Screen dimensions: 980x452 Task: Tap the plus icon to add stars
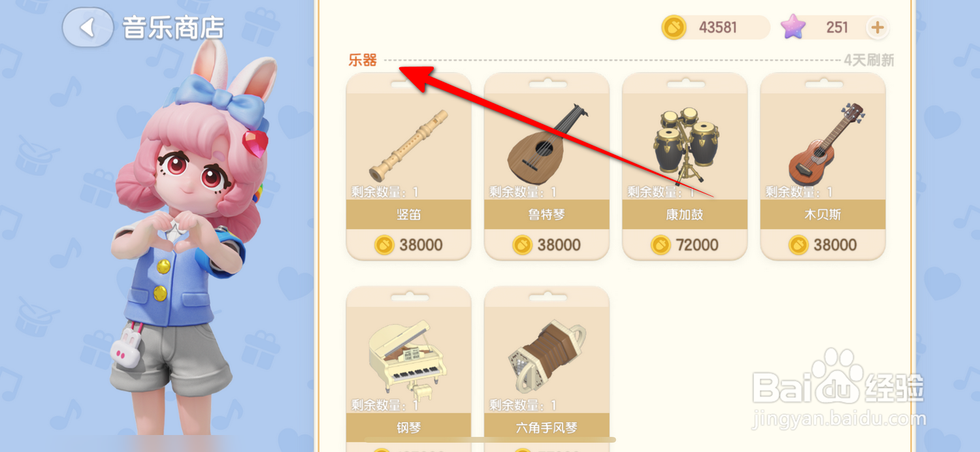[x=877, y=27]
